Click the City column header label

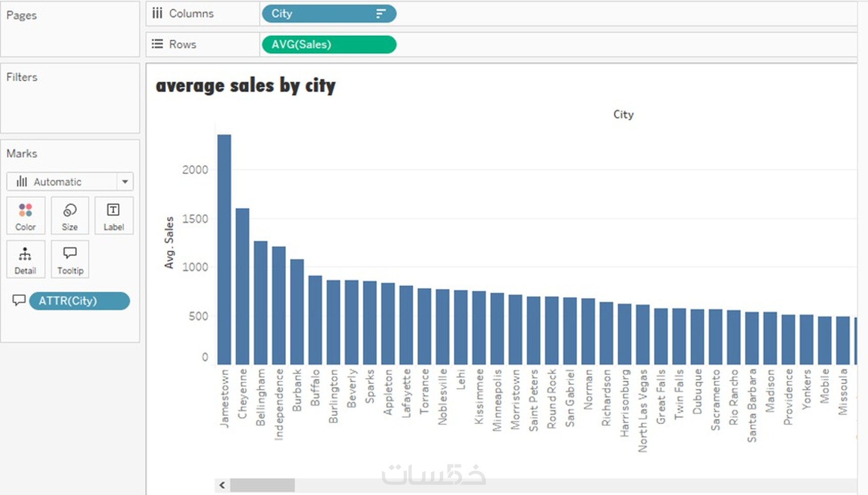point(623,114)
